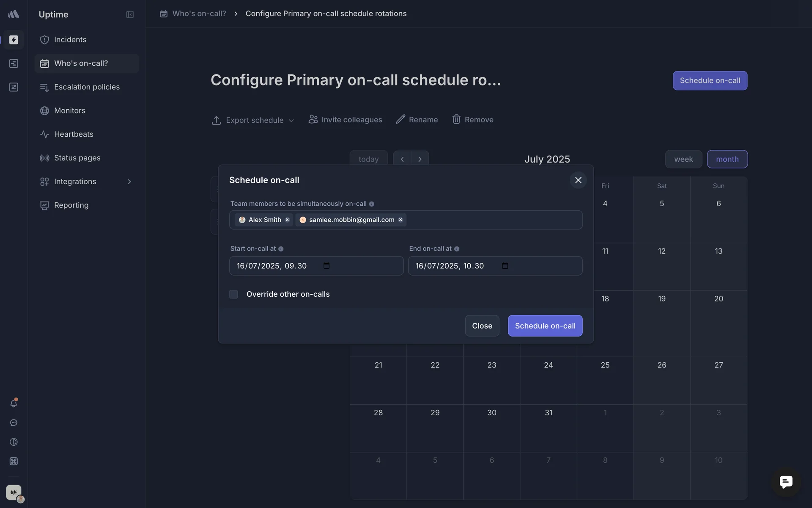The image size is (812, 508).
Task: Switch calendar to week view
Action: pos(683,159)
